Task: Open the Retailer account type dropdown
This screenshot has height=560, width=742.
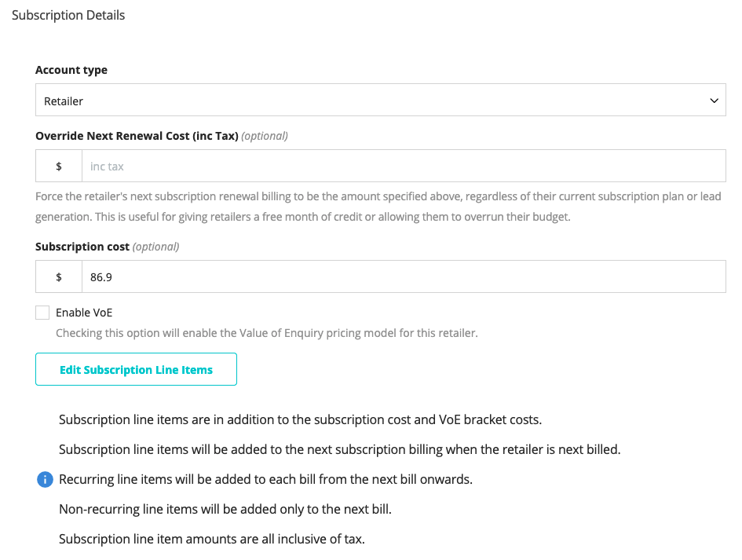Action: coord(381,100)
